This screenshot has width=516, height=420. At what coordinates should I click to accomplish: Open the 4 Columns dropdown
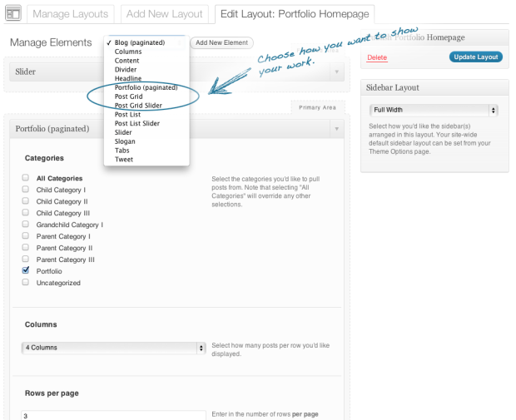click(113, 348)
